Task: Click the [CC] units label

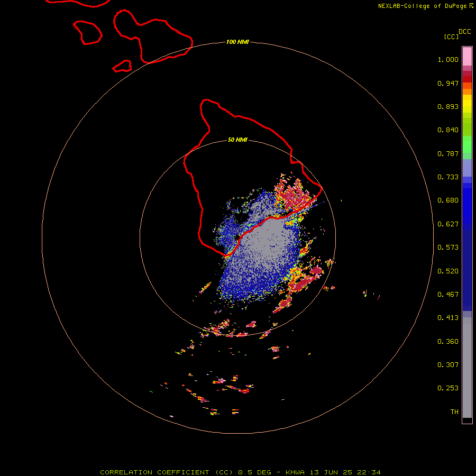Action: [x=452, y=36]
